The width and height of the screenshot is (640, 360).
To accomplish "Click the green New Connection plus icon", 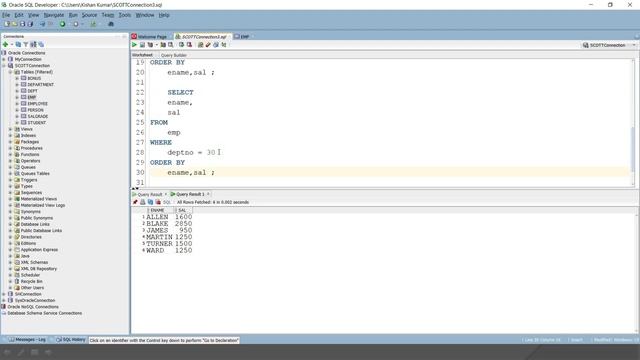I will 5,44.
